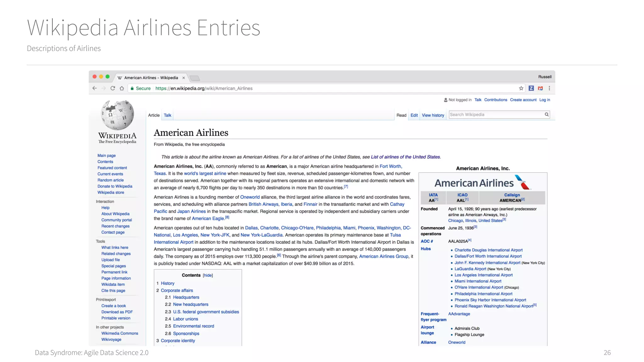Open Featured content sidebar link

click(x=112, y=168)
